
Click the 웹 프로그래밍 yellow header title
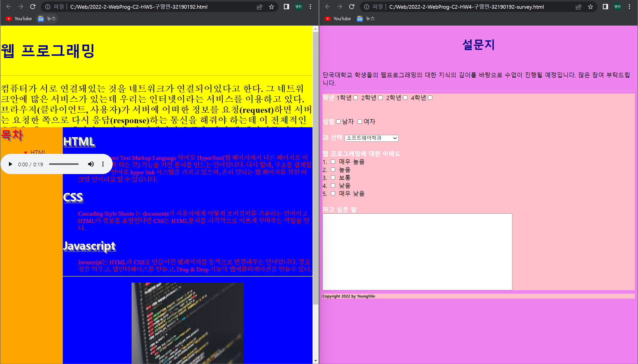pos(48,51)
